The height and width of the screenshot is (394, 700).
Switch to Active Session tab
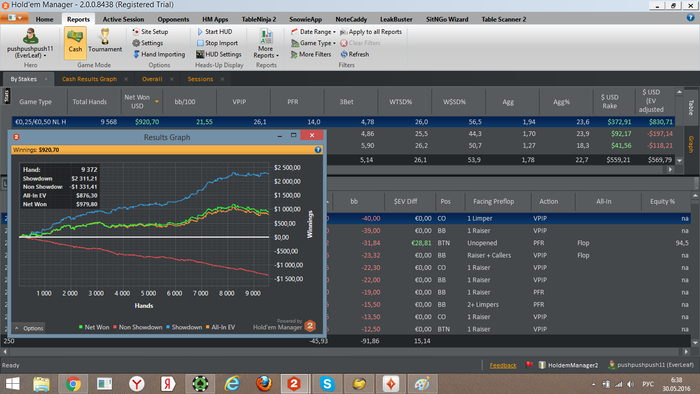(x=123, y=19)
